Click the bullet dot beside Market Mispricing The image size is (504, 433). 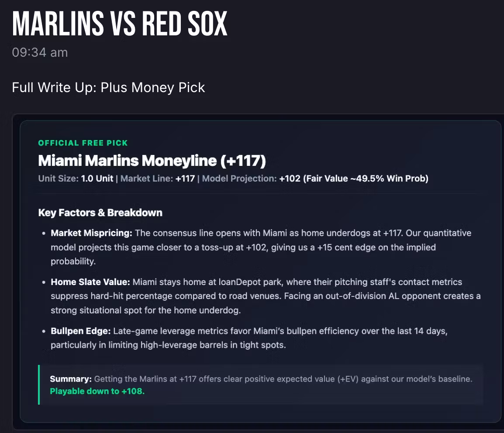click(x=44, y=234)
